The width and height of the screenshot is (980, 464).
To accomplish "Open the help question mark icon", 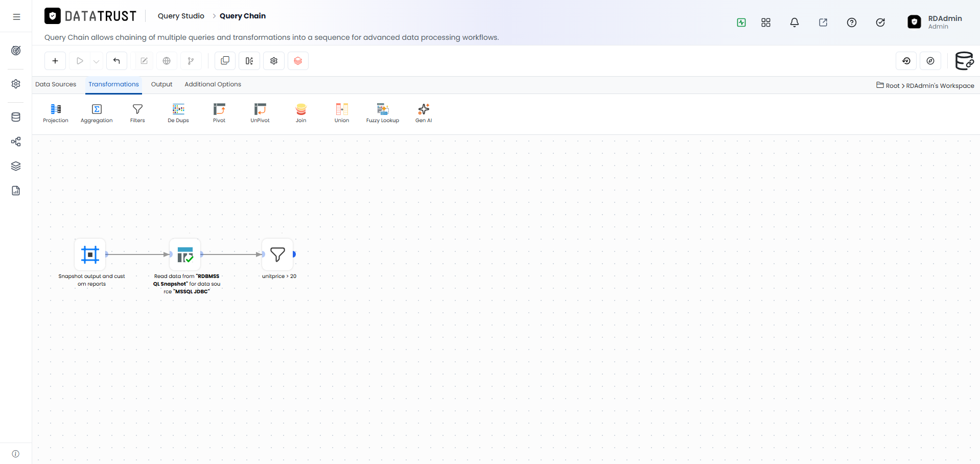I will click(852, 22).
